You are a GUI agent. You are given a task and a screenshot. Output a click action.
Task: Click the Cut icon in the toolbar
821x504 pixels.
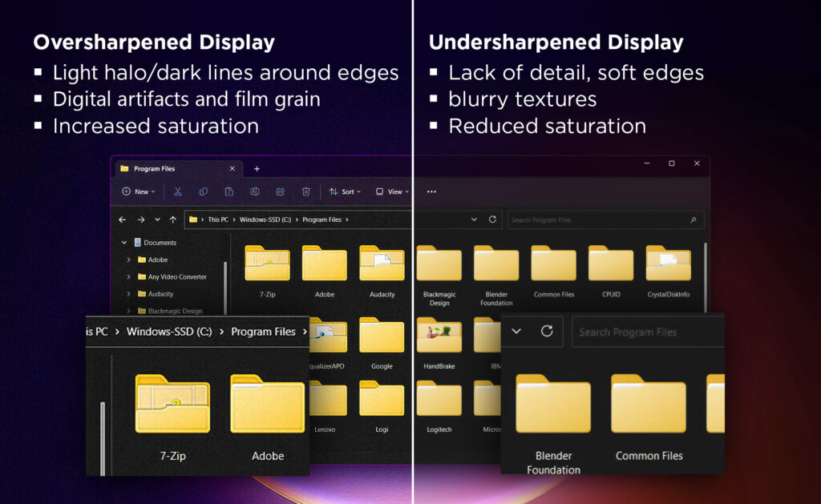(178, 192)
